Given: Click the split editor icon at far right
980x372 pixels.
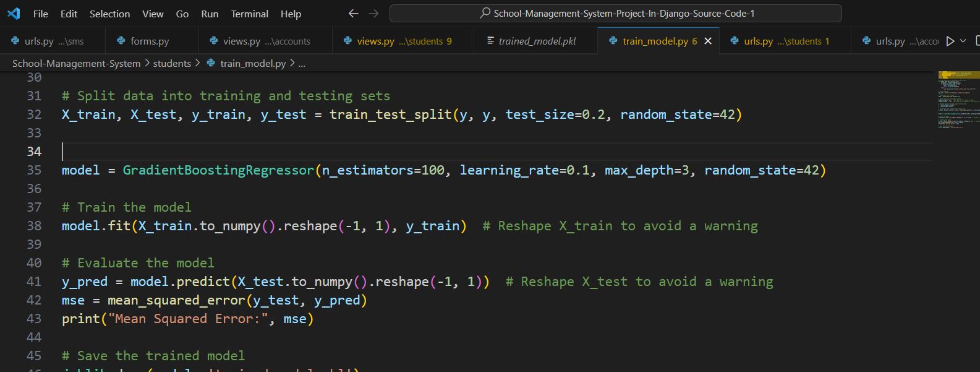Looking at the screenshot, I should tap(977, 41).
